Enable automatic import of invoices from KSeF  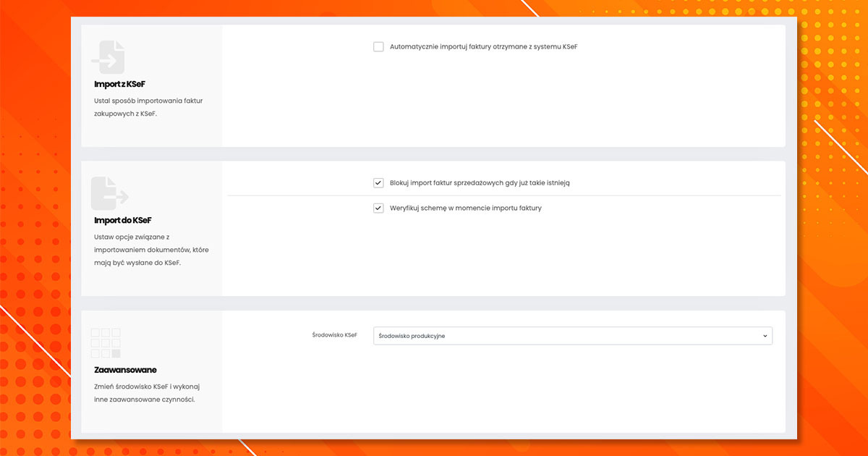click(x=378, y=47)
